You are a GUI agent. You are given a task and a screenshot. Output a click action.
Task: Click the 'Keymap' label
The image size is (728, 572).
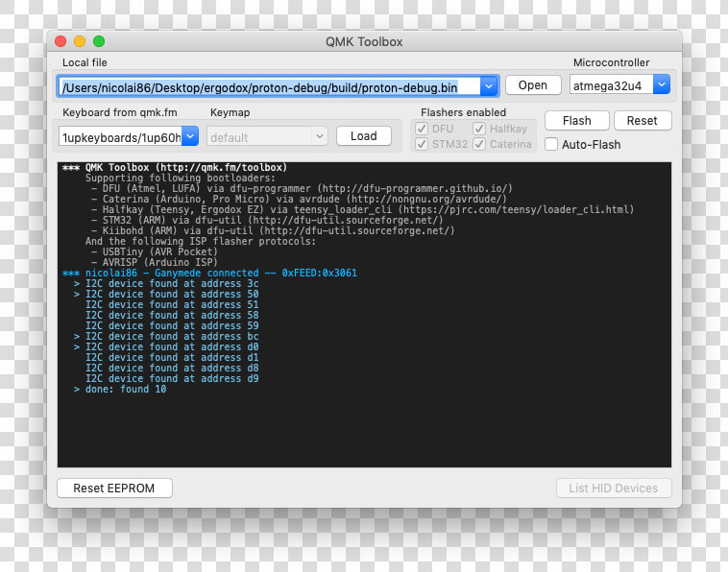coord(230,112)
